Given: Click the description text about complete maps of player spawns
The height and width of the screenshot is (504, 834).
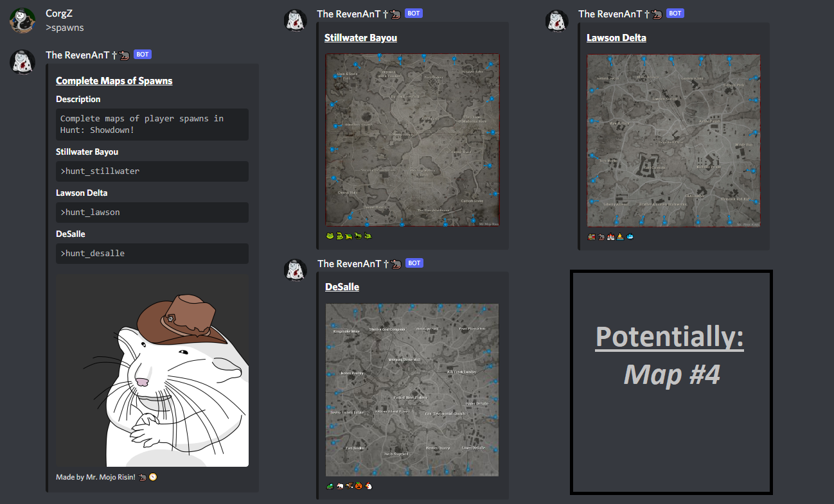Looking at the screenshot, I should (x=142, y=124).
